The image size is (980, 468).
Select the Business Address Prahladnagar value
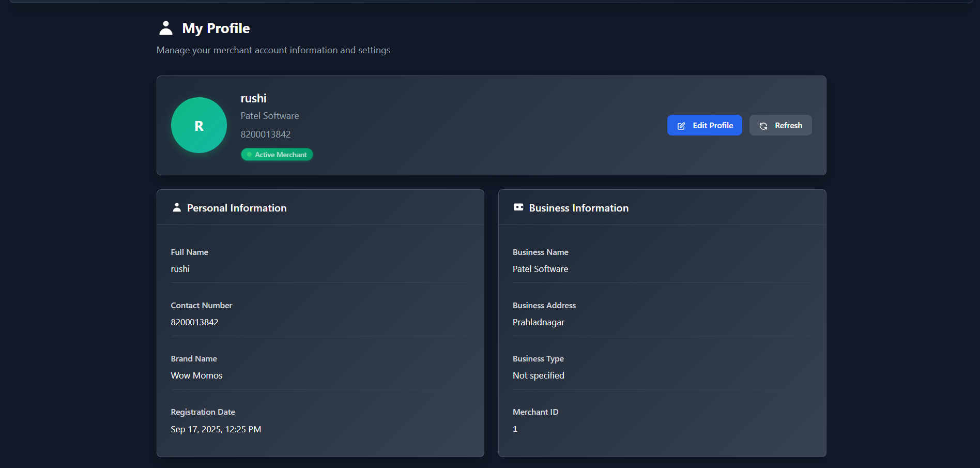tap(538, 322)
